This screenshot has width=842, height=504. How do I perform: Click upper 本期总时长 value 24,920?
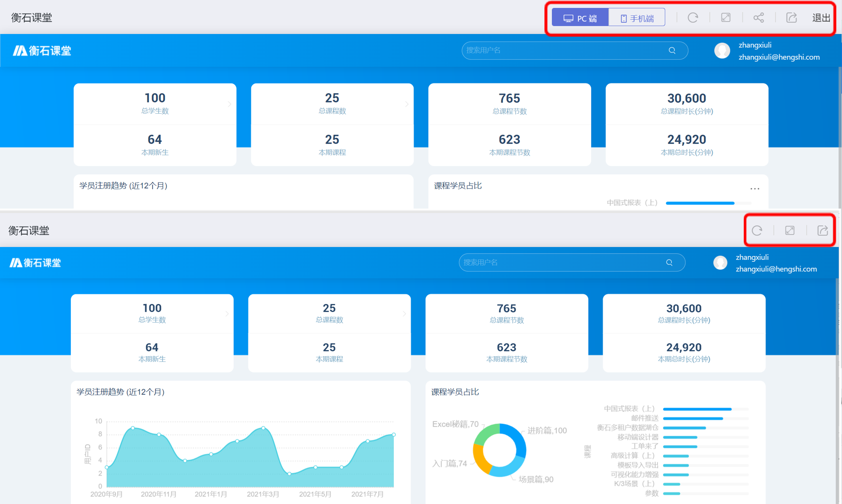[x=687, y=139]
